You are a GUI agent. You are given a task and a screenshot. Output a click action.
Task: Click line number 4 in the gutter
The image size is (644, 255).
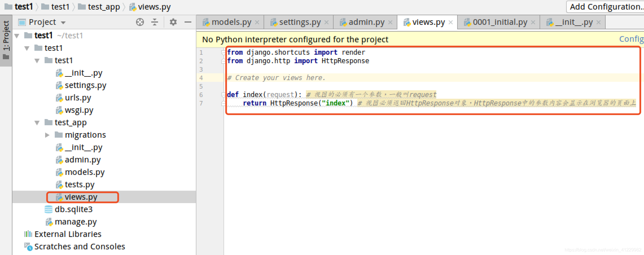click(201, 78)
